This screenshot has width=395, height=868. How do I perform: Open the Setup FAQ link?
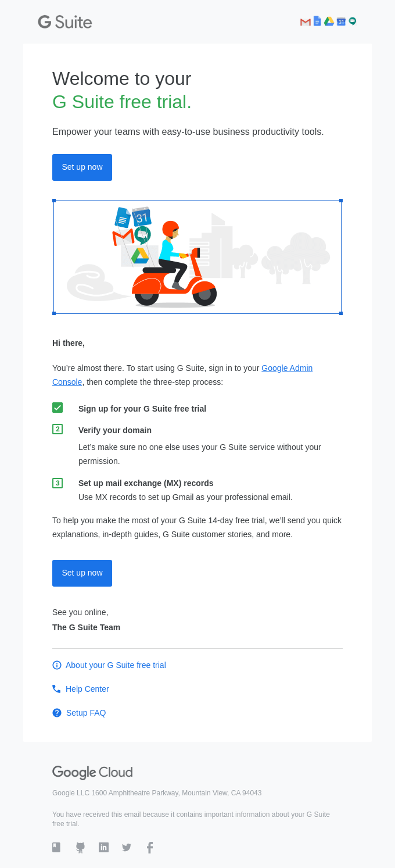click(86, 713)
